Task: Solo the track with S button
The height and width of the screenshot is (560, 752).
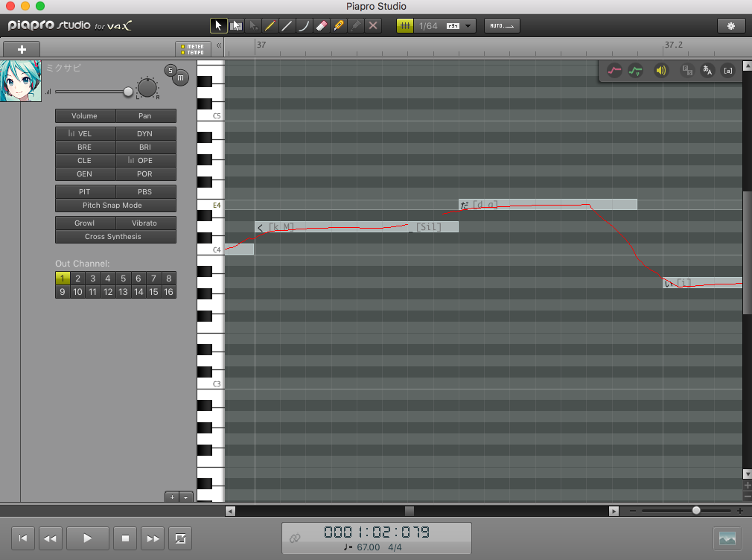Action: pyautogui.click(x=171, y=71)
